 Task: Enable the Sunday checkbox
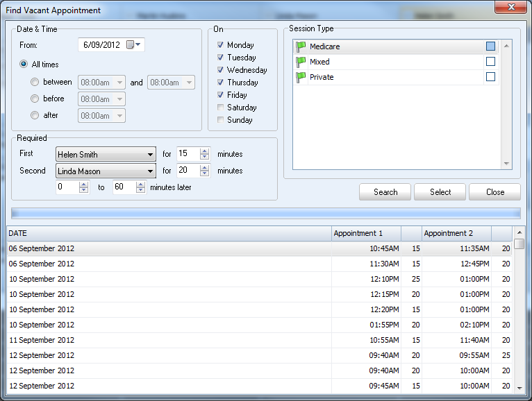click(x=221, y=119)
